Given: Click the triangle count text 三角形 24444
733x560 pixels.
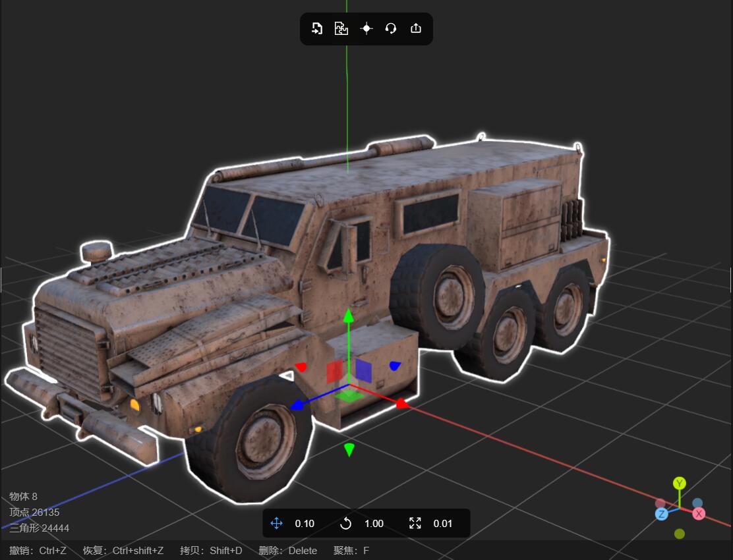Looking at the screenshot, I should click(x=40, y=528).
